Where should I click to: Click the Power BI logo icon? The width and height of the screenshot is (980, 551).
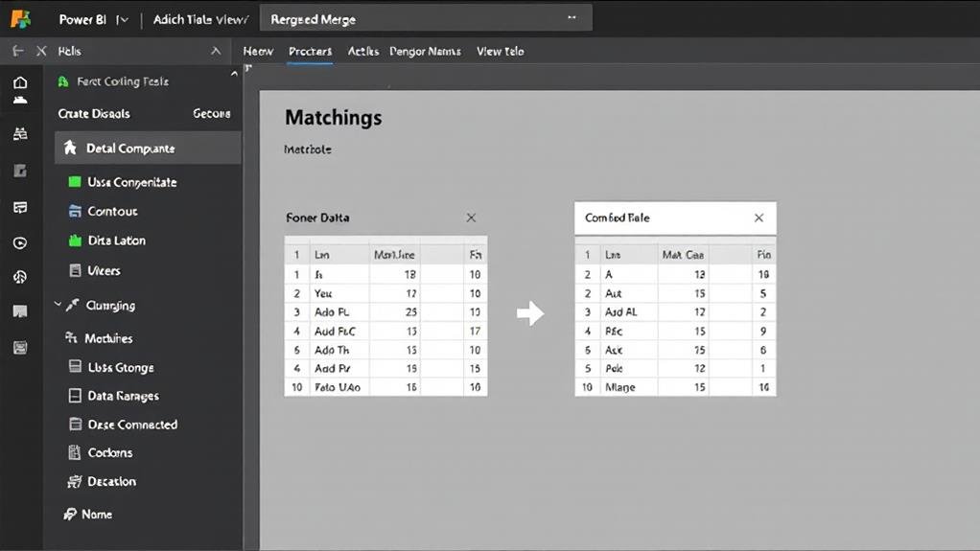(21, 19)
